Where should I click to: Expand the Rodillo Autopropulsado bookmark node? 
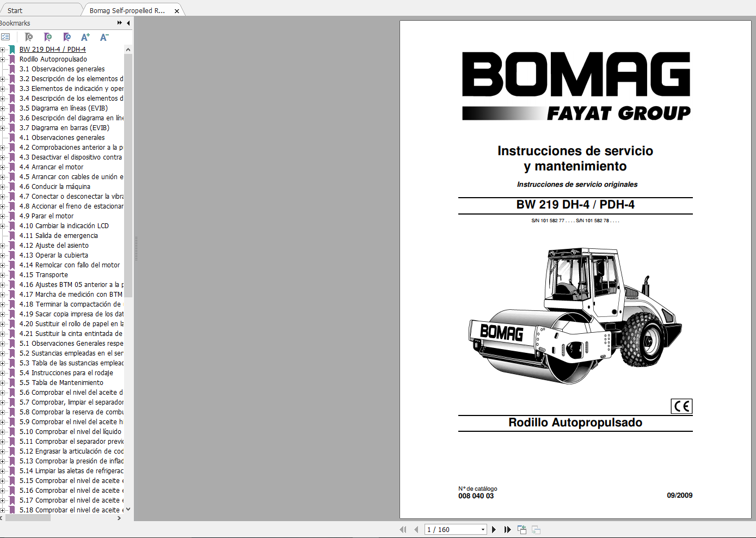click(x=2, y=59)
